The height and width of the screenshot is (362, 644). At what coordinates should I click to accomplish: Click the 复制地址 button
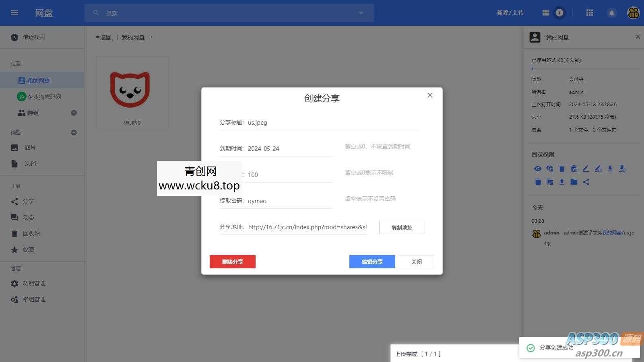tap(402, 227)
